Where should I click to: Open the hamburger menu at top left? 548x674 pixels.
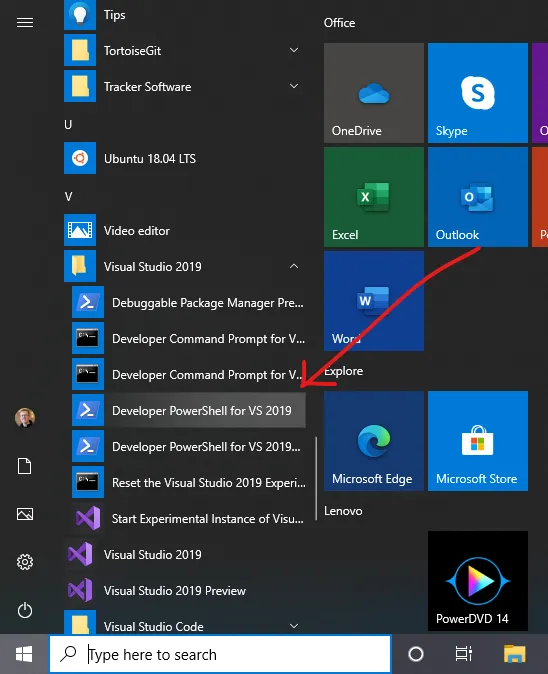[25, 22]
